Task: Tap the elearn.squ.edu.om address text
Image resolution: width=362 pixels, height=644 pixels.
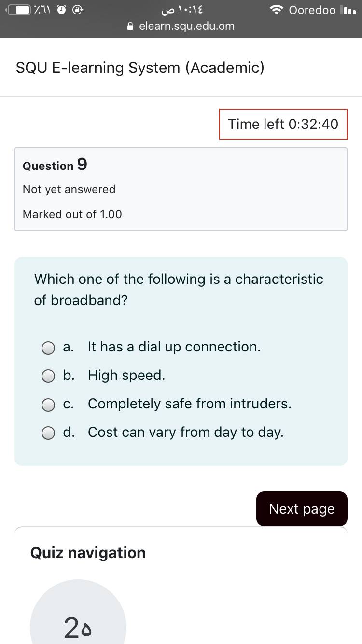Action: pyautogui.click(x=187, y=27)
